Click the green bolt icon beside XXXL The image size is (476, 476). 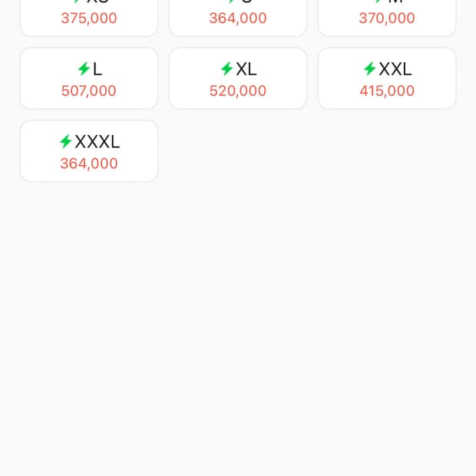point(66,141)
